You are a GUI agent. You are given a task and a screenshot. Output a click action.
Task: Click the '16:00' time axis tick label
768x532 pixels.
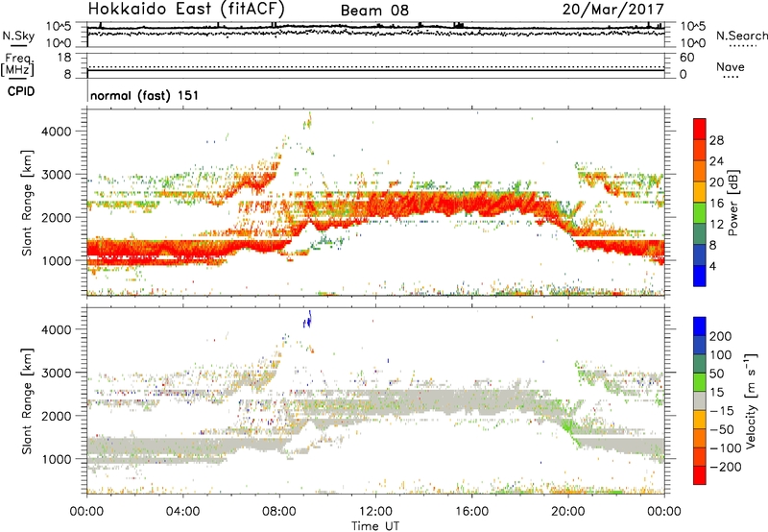pyautogui.click(x=471, y=511)
